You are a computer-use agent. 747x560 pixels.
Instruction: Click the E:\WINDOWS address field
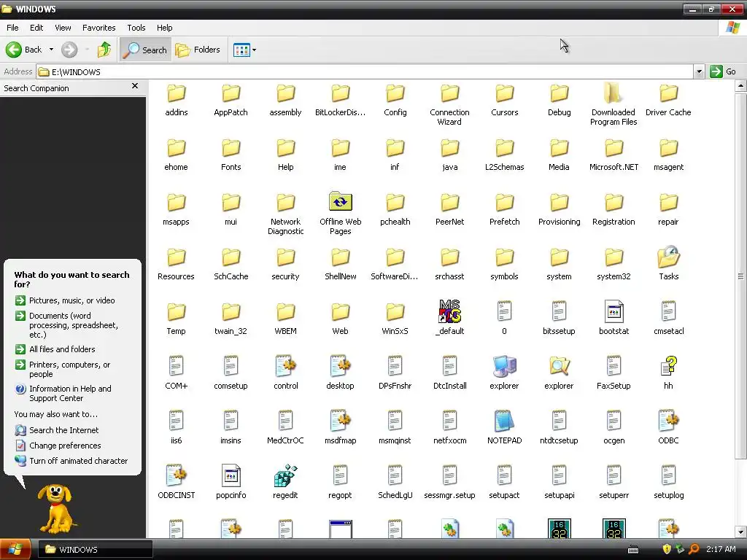365,72
